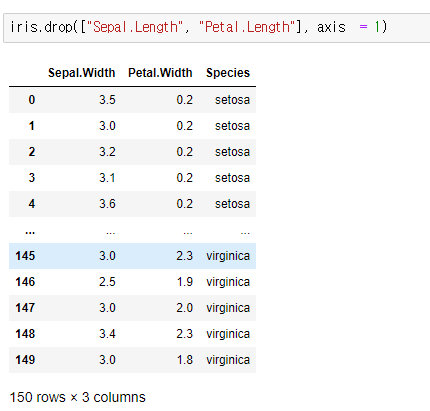Screen dimensions: 430x411
Task: Click Petal.Width value 1.8 in row 149
Action: tap(185, 360)
